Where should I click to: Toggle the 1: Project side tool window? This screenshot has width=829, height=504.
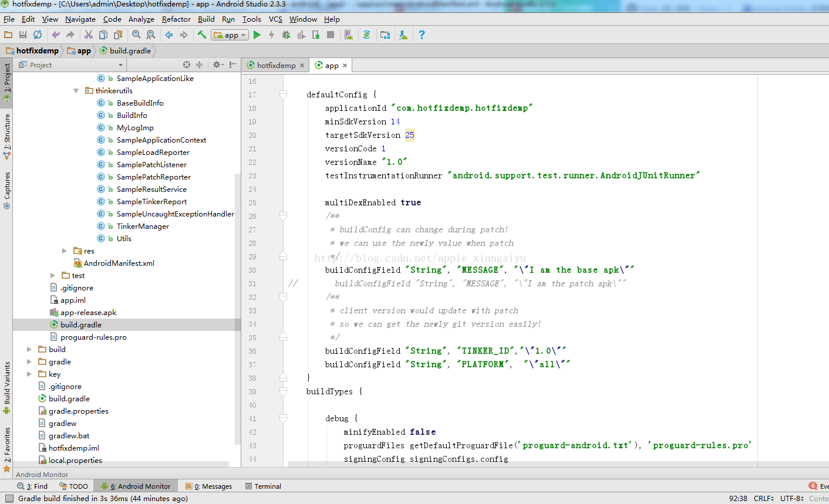(x=7, y=83)
